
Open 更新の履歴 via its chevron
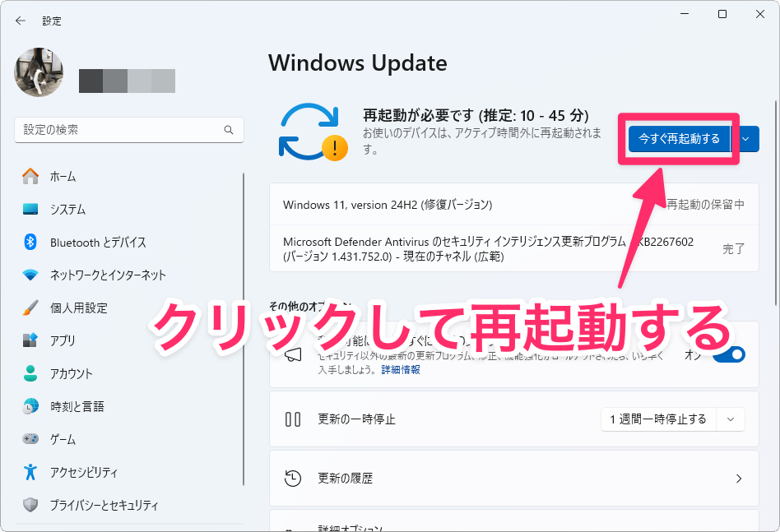click(x=739, y=479)
